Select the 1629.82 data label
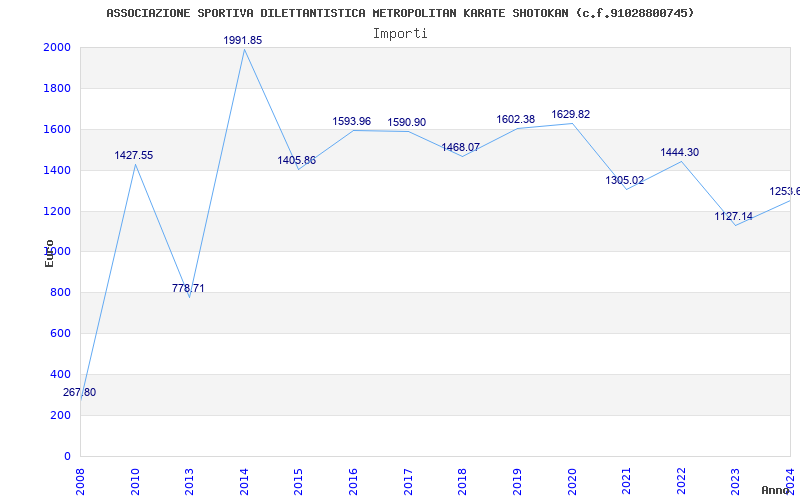 [570, 114]
